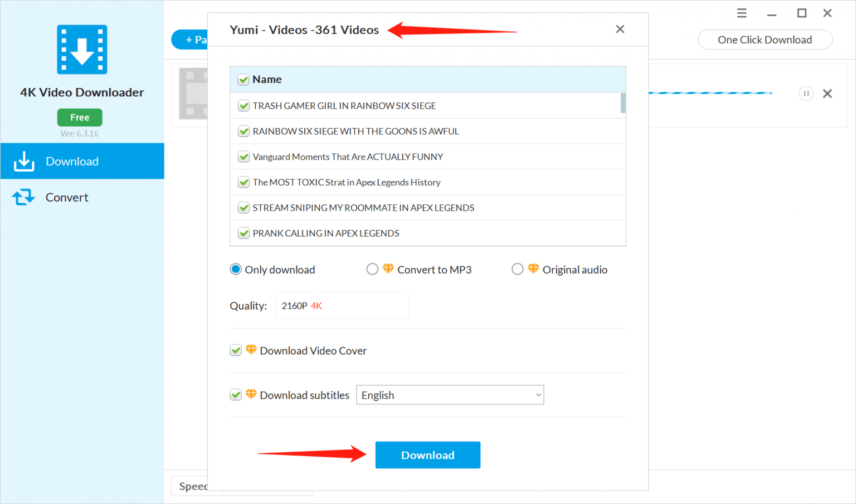Image resolution: width=856 pixels, height=504 pixels.
Task: Close the Yumi Videos dialog
Action: [620, 29]
